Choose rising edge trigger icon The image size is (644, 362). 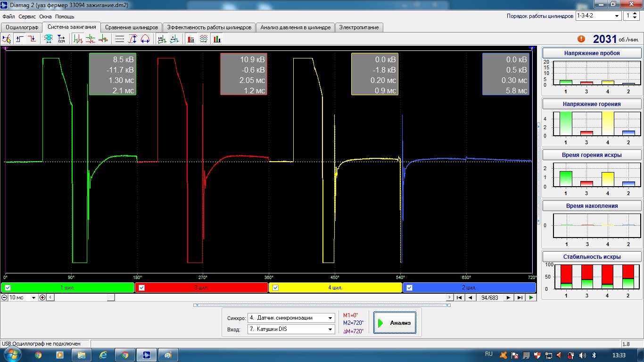click(20, 39)
